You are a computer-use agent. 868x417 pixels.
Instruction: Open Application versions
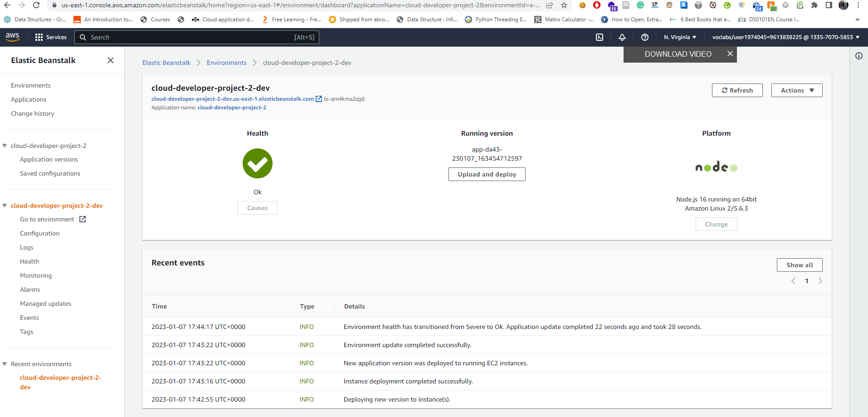coord(49,159)
